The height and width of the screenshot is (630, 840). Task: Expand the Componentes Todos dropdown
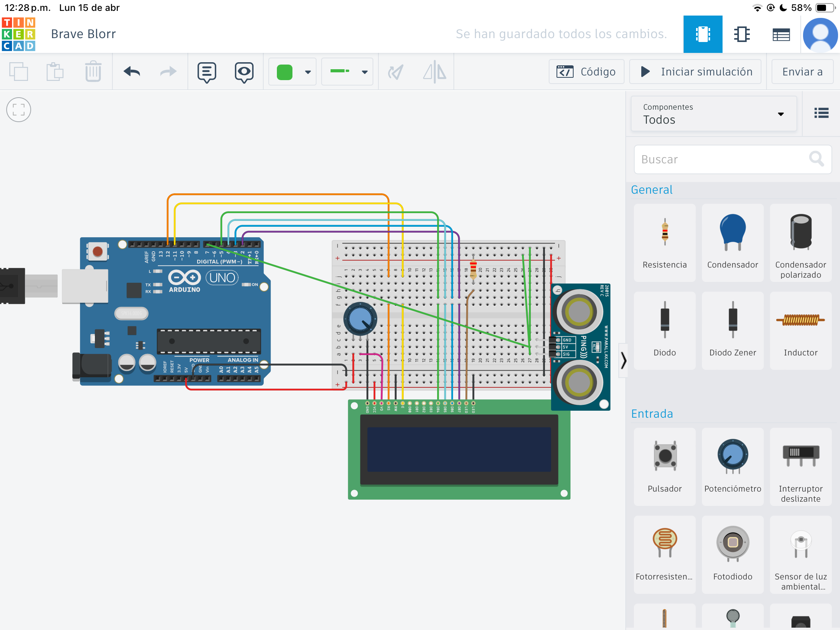714,114
